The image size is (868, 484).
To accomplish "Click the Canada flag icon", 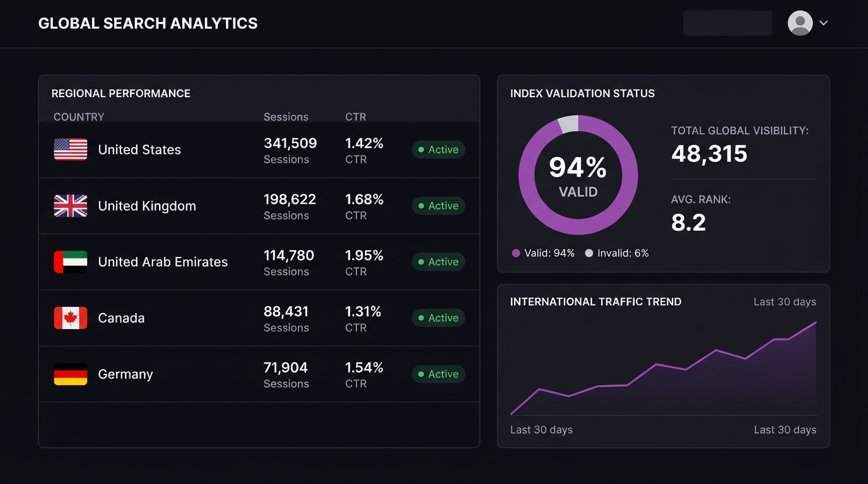I will (x=71, y=318).
